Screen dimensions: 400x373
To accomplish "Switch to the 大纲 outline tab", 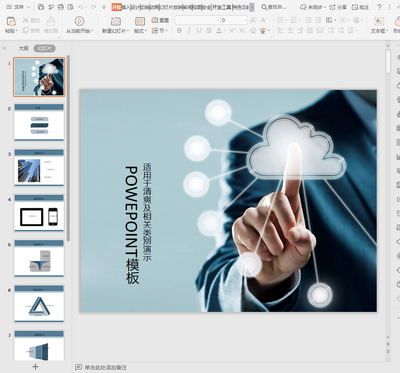I will [23, 48].
